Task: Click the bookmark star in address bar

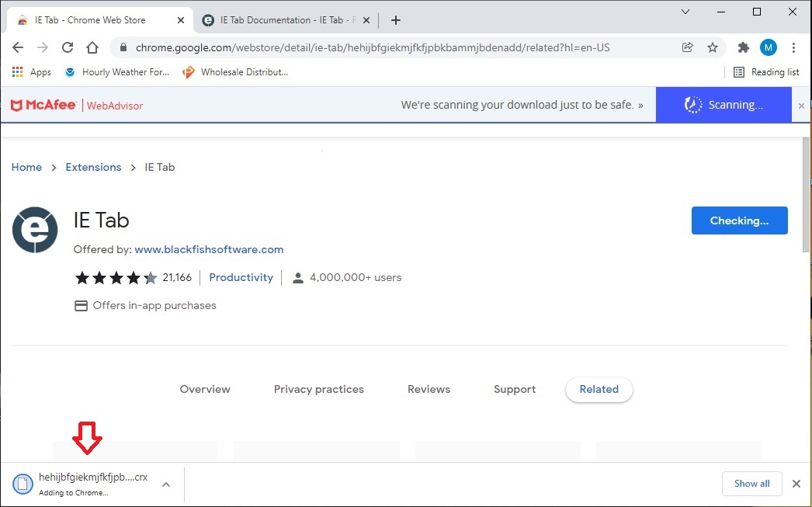Action: (x=713, y=47)
